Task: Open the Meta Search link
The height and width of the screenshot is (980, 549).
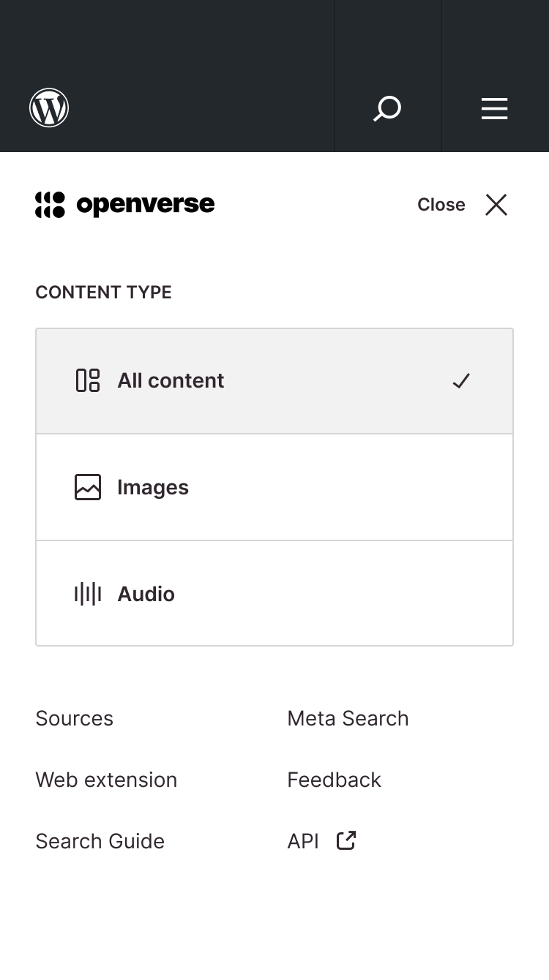Action: tap(348, 718)
